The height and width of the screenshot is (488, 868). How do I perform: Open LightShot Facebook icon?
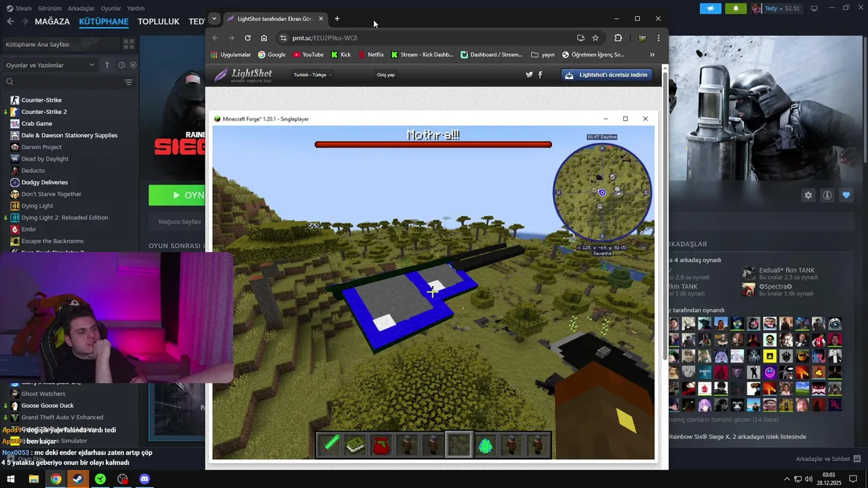click(x=540, y=75)
